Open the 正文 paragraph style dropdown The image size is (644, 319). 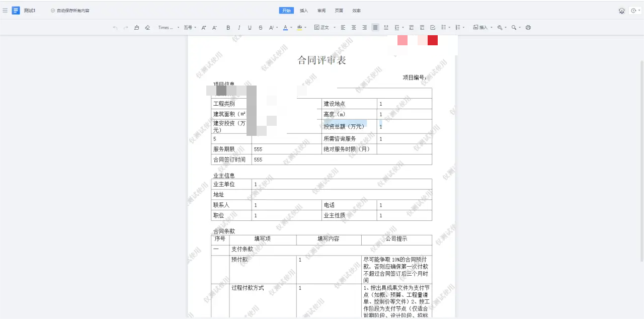click(x=324, y=28)
